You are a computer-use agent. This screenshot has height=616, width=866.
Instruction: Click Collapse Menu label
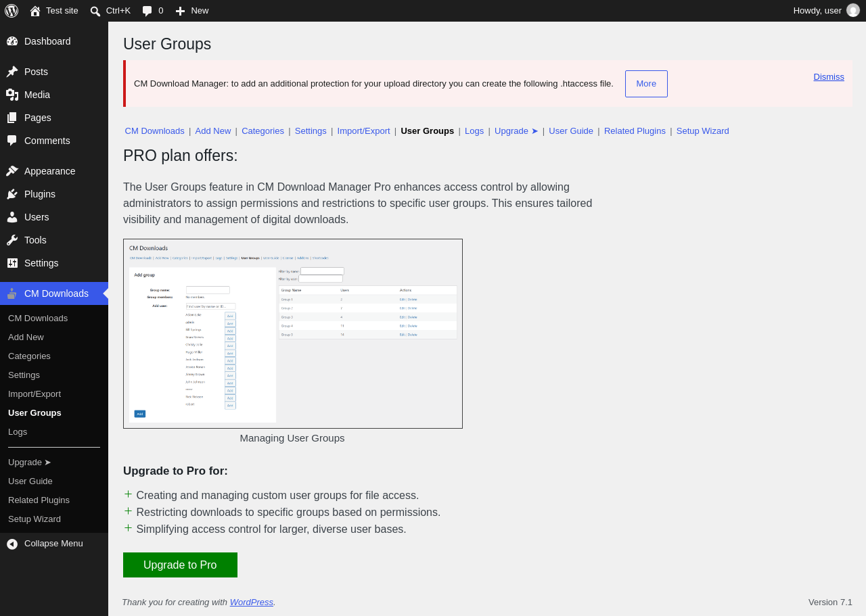pyautogui.click(x=53, y=544)
